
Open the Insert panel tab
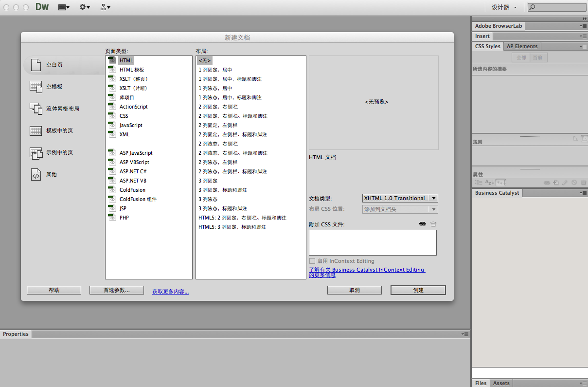point(482,36)
